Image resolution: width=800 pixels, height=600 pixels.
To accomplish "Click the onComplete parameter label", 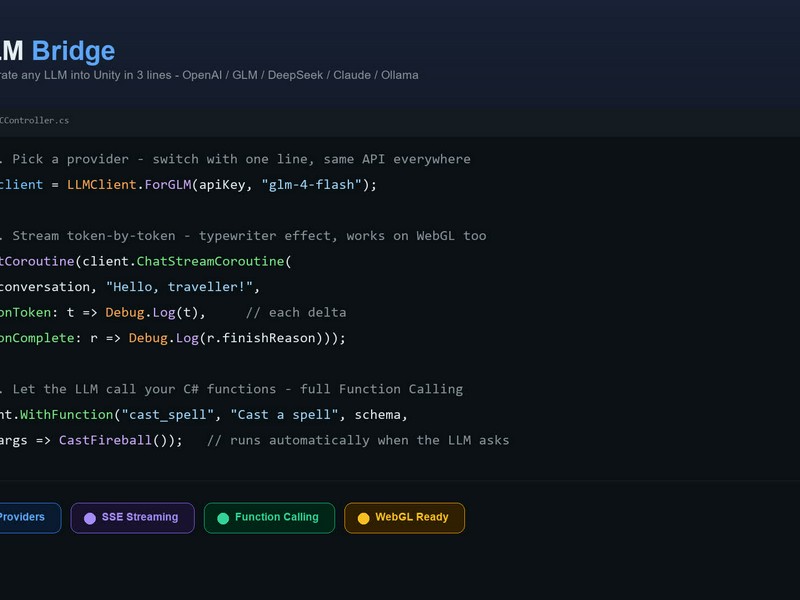I will click(x=37, y=338).
